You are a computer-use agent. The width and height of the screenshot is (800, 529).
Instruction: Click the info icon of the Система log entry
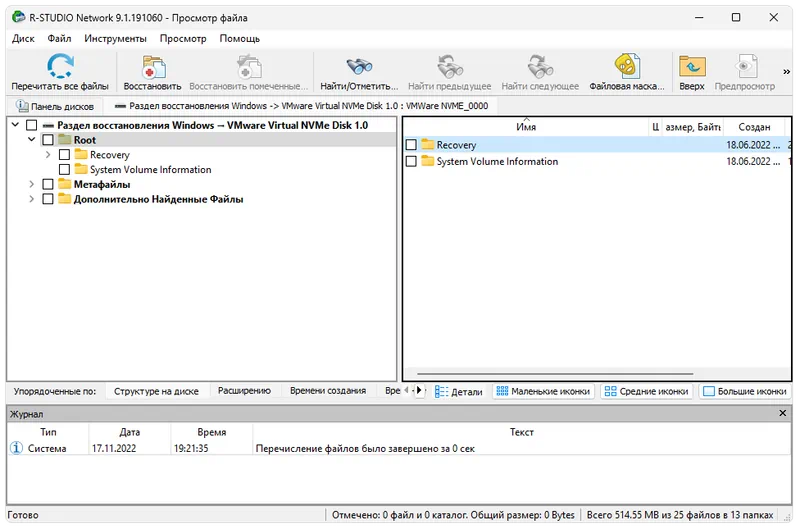(x=16, y=448)
